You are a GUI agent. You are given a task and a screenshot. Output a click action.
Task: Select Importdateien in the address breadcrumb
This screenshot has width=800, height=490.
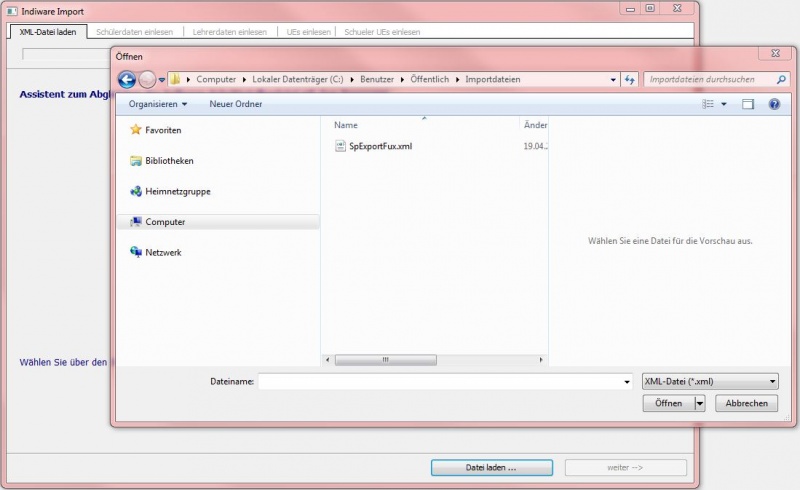[x=492, y=80]
